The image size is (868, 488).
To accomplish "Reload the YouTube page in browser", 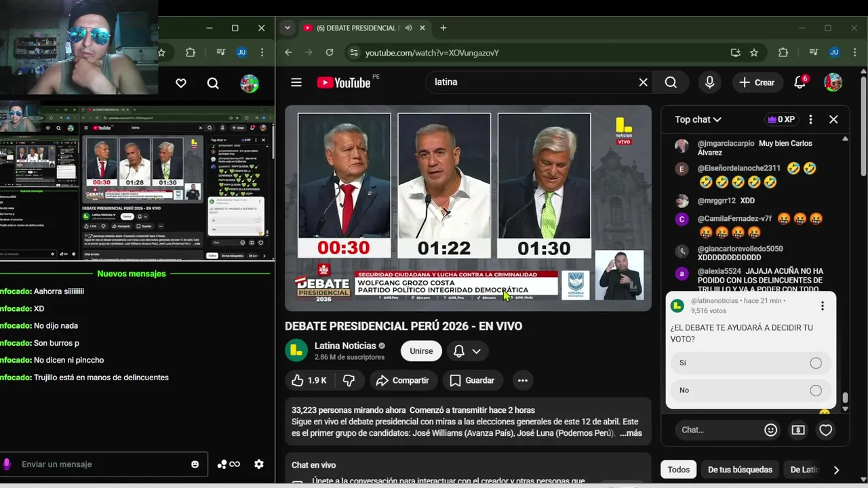I will [330, 52].
